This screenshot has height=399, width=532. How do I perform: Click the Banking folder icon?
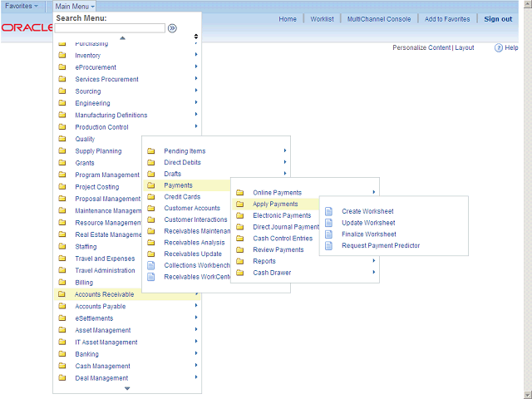(62, 353)
